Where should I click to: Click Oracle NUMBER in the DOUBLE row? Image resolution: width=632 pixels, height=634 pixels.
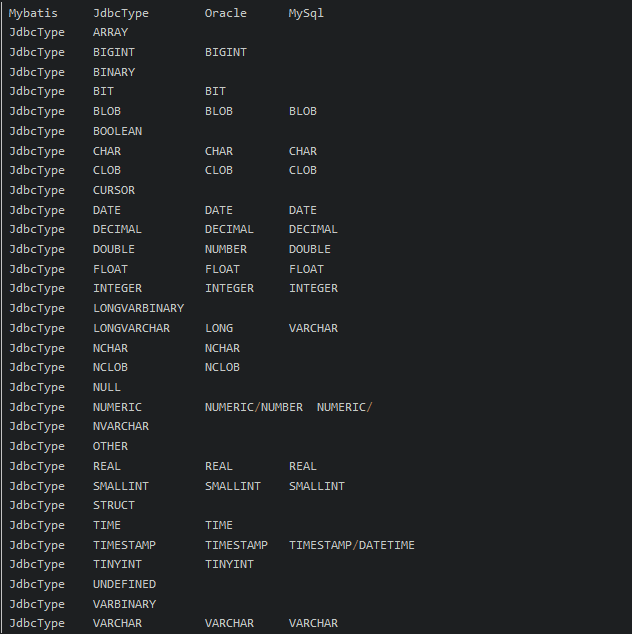click(x=225, y=249)
